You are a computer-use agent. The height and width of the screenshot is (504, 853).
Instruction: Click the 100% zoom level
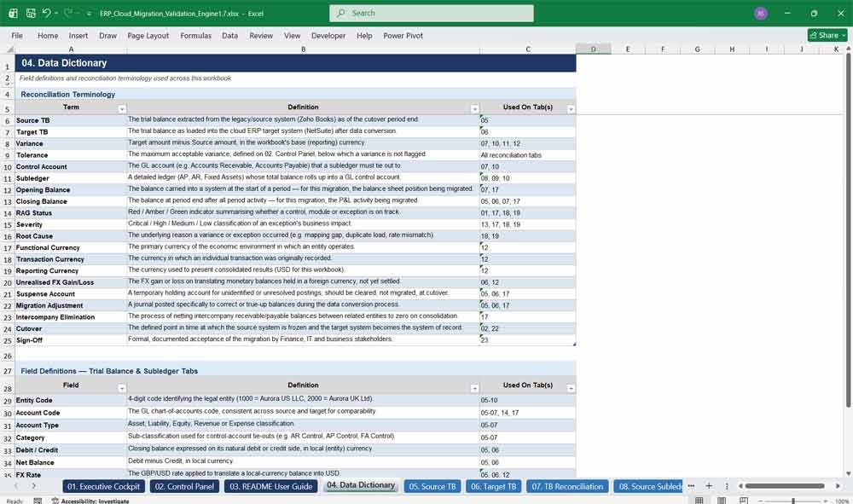coord(842,501)
